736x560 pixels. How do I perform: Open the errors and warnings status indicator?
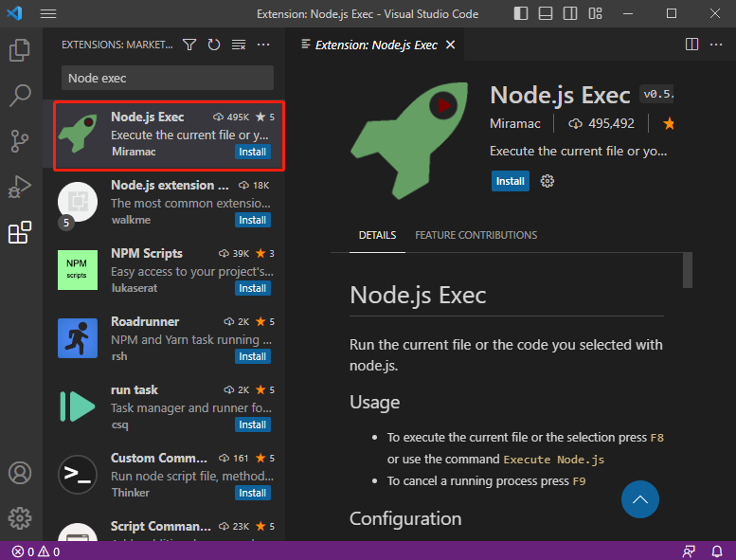(36, 551)
